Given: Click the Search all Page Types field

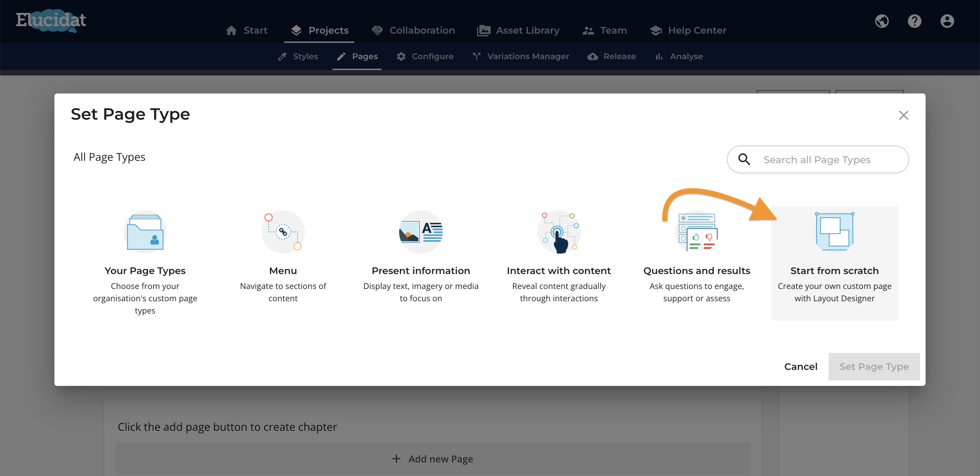Looking at the screenshot, I should 818,159.
